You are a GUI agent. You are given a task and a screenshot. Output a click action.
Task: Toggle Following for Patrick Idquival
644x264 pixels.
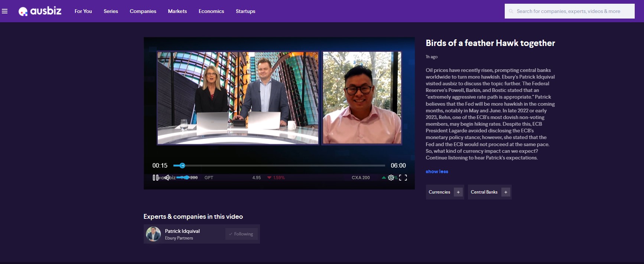point(241,234)
